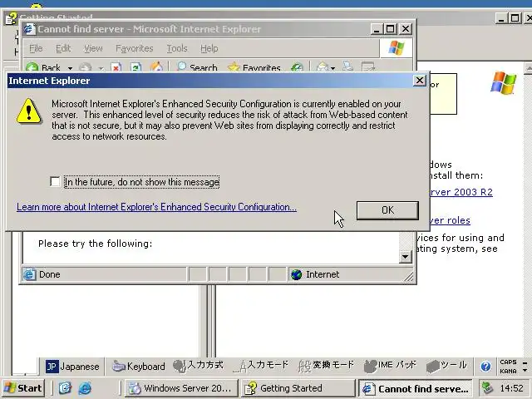Open the Favorites menu in the menu bar
This screenshot has height=399, width=532.
(135, 48)
